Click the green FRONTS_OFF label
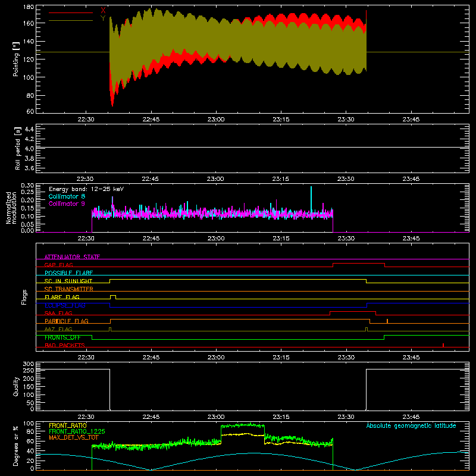 [x=62, y=337]
